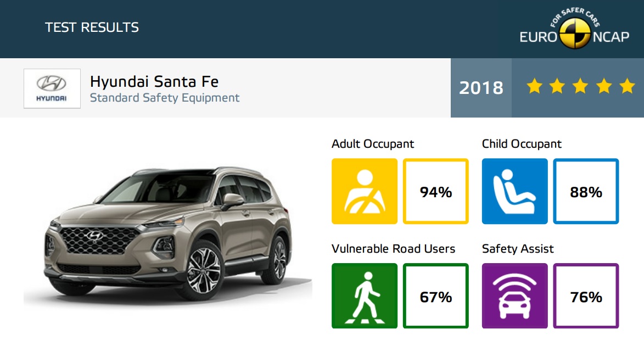Screen dimensions: 644x340
Task: Click the first yellow rating star
Action: [x=534, y=87]
